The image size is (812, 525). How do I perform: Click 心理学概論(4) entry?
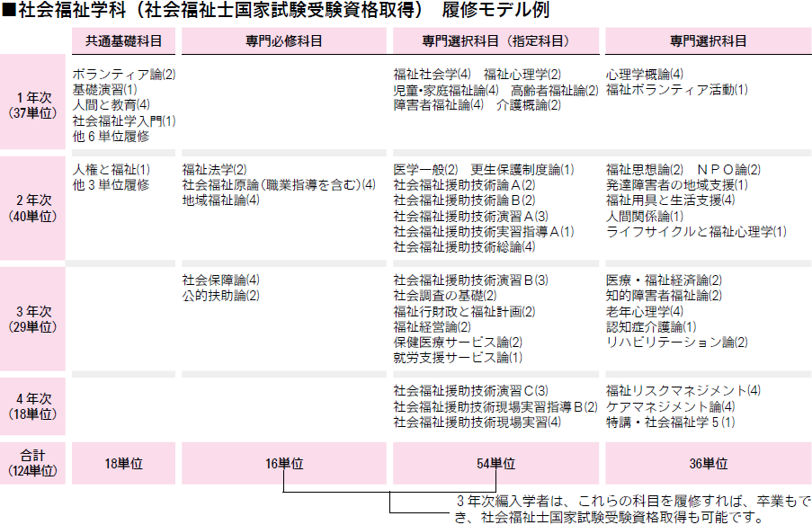pyautogui.click(x=644, y=75)
